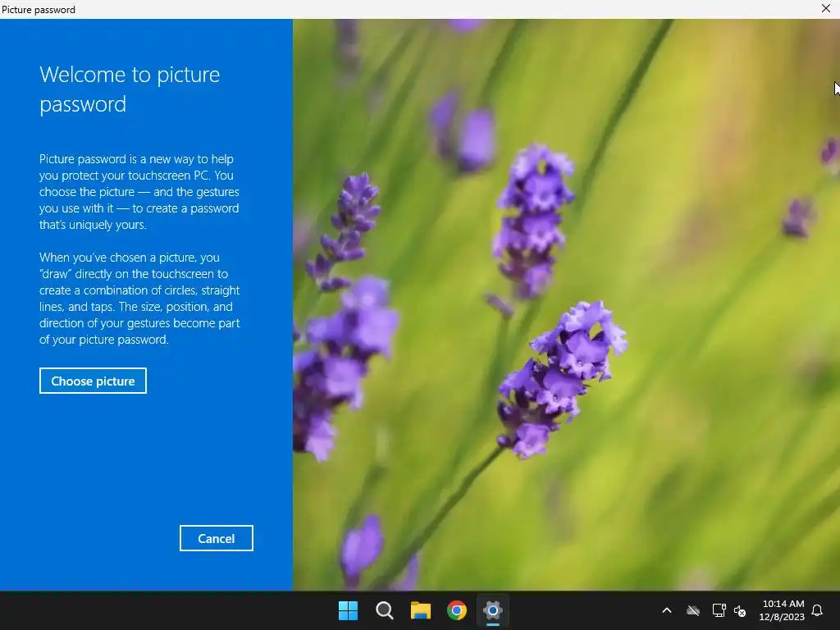Viewport: 840px width, 630px height.
Task: Open the clock showing 10:14 AM
Action: point(783,604)
